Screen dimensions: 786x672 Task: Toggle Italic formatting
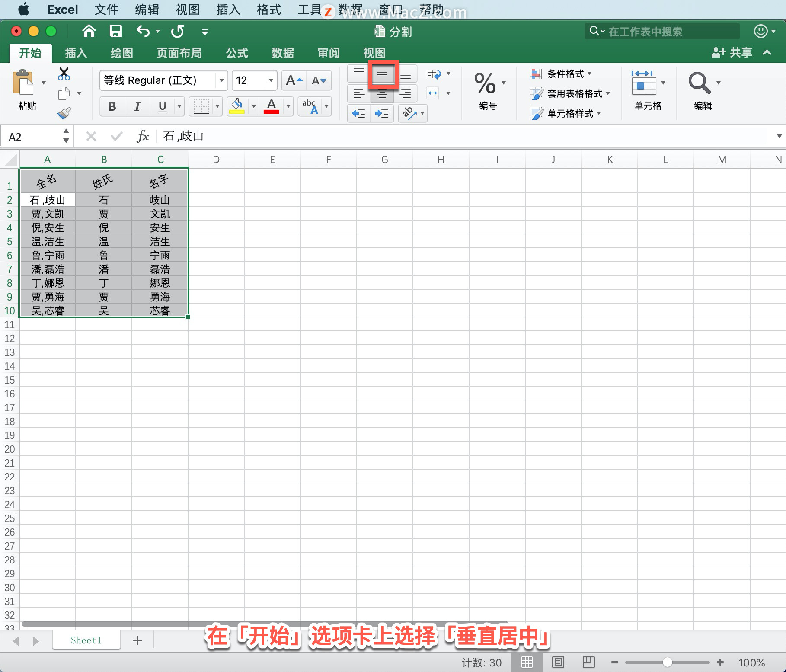pos(137,106)
